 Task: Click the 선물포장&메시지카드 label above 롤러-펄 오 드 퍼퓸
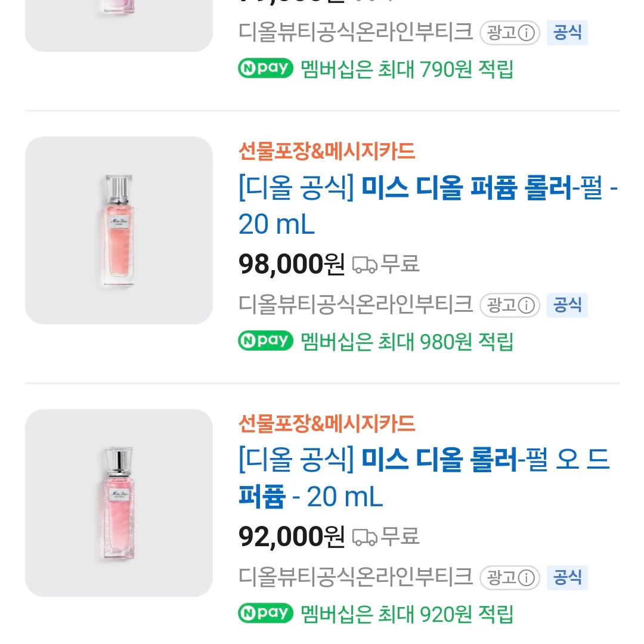(x=326, y=424)
